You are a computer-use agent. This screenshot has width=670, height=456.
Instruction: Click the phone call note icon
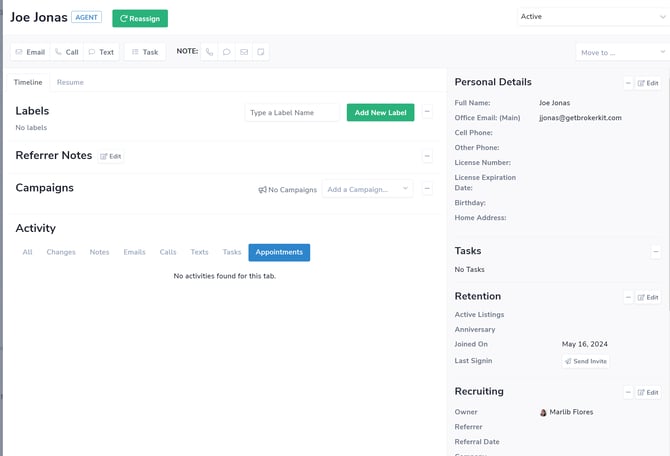210,52
